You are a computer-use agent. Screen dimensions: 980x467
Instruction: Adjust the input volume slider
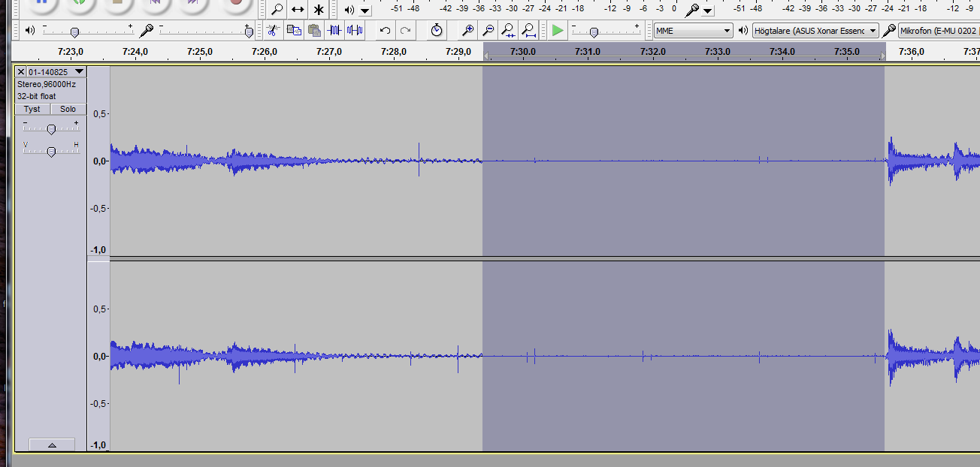(248, 32)
